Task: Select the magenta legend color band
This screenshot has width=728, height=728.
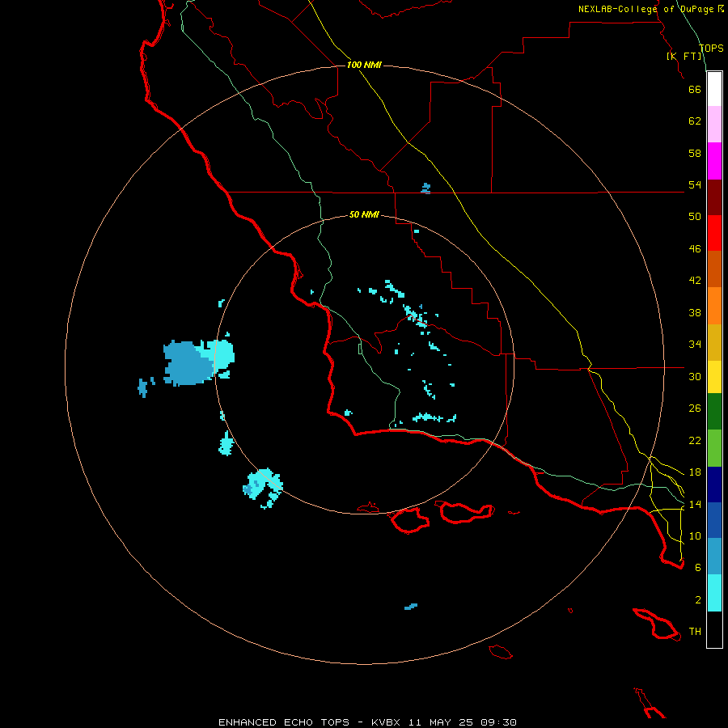Action: click(x=714, y=161)
